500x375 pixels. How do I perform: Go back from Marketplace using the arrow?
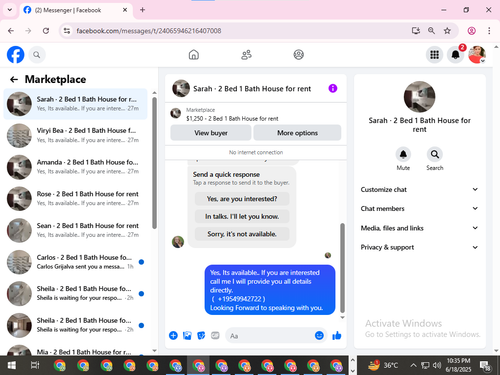(x=14, y=79)
